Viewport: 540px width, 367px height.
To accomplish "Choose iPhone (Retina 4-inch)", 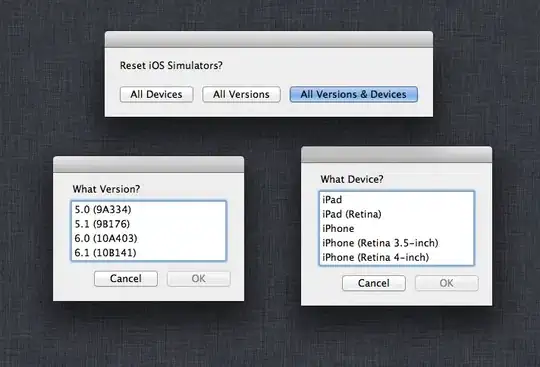I will [x=397, y=258].
